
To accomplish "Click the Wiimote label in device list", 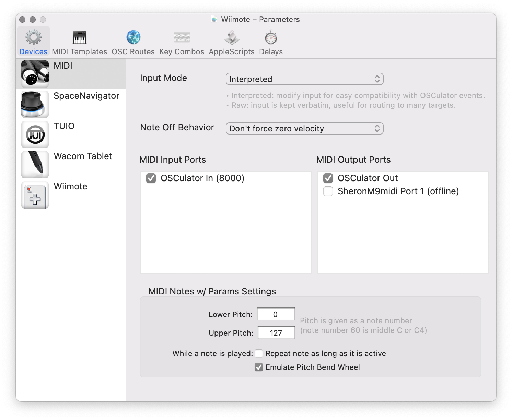I will (x=71, y=186).
